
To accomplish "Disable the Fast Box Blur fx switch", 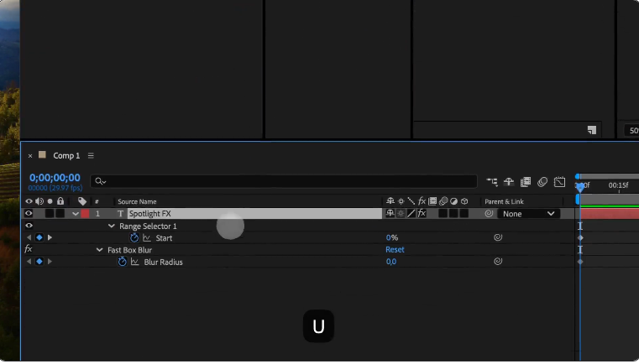I will pyautogui.click(x=28, y=249).
